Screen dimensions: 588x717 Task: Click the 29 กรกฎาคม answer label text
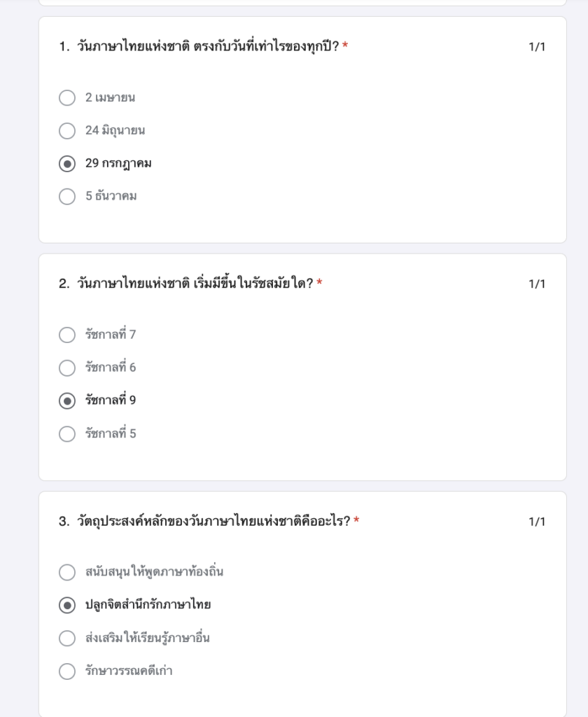118,164
